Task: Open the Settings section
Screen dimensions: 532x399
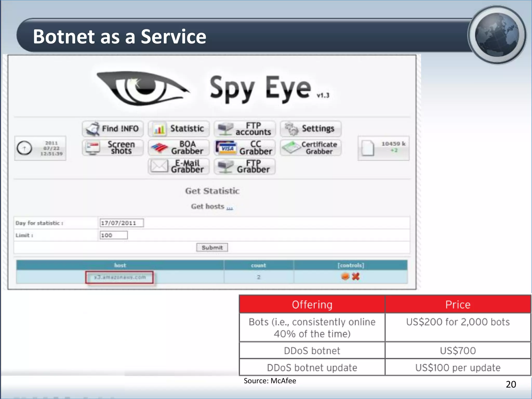Action: pyautogui.click(x=311, y=129)
